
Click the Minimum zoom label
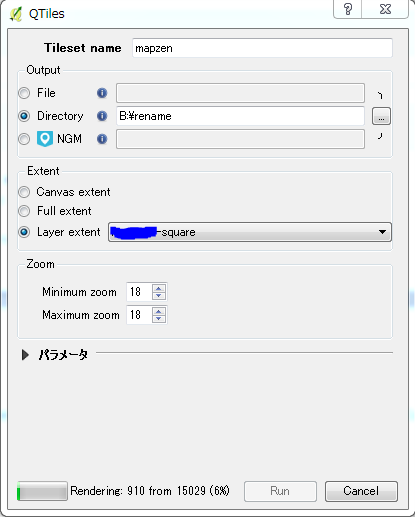coord(79,292)
